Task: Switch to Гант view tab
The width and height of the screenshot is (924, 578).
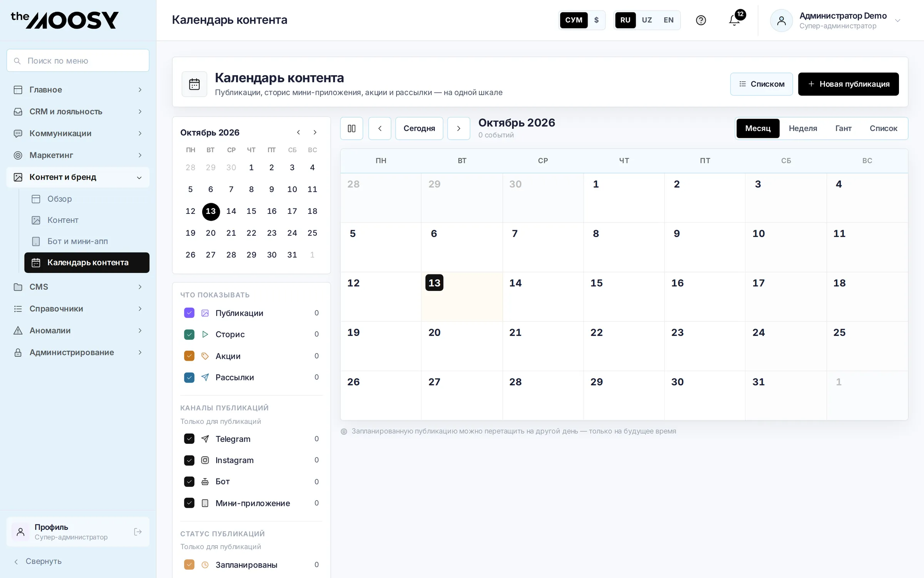Action: [x=843, y=128]
